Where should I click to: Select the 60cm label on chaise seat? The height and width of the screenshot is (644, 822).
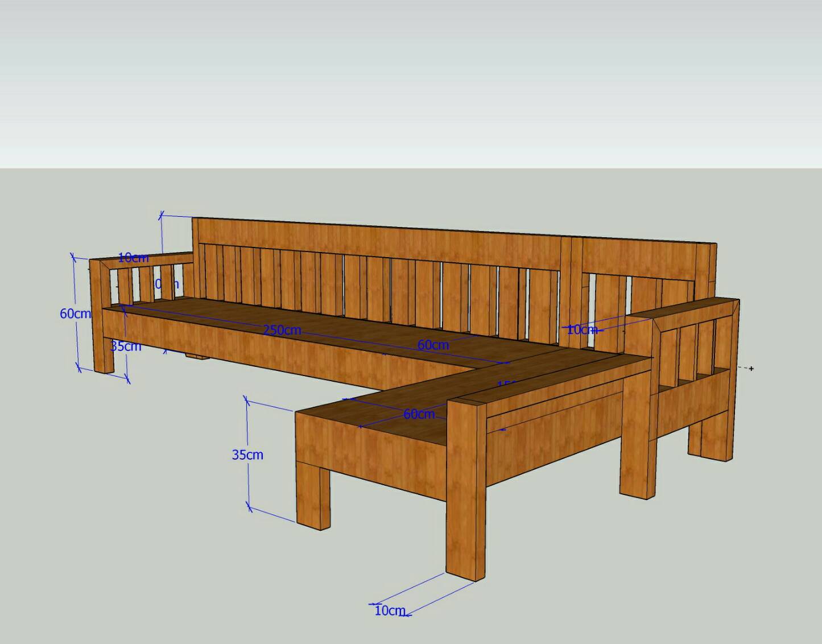click(x=419, y=414)
